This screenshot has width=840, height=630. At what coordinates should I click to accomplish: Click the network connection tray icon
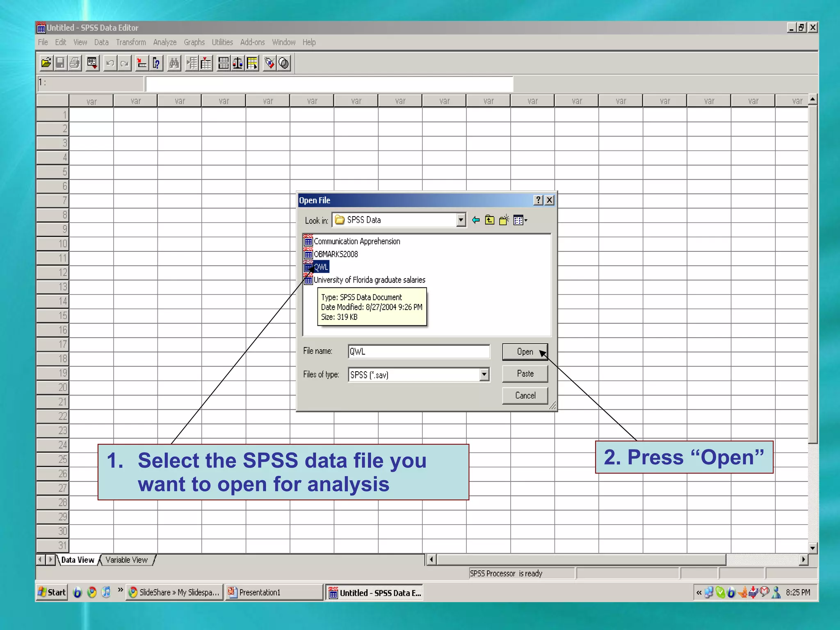click(709, 592)
